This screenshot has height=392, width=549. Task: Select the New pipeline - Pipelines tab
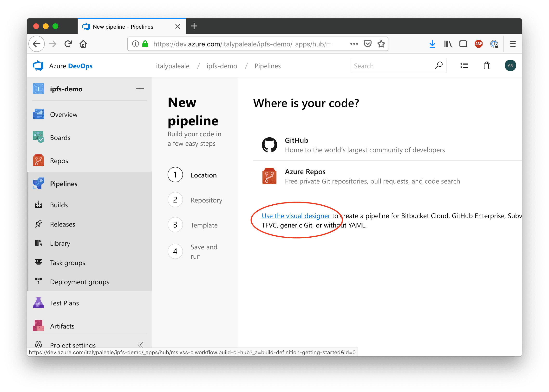coord(132,26)
